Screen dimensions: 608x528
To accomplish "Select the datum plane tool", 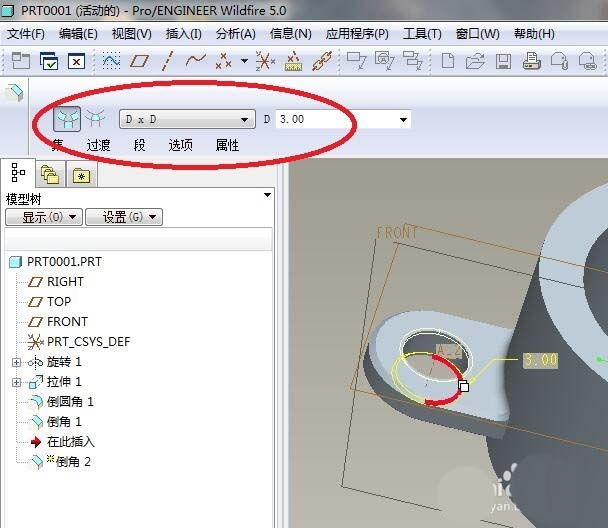I will 139,61.
